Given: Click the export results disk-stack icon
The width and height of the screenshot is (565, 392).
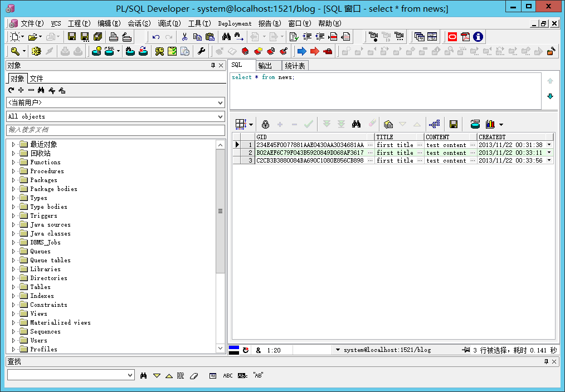Looking at the screenshot, I should point(475,124).
